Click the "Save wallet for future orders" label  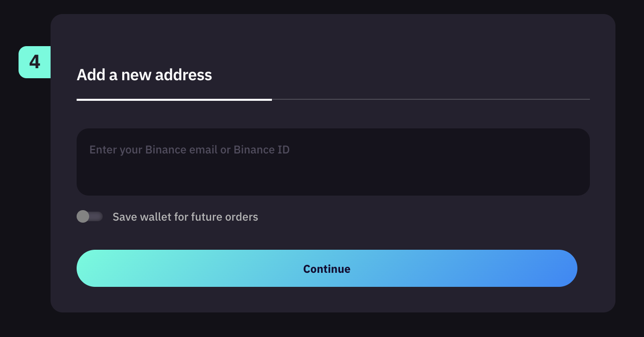tap(185, 217)
